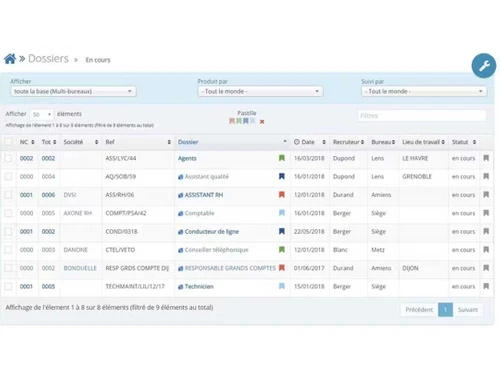Open the 50 éléments page-size dropdown
Image resolution: width=500 pixels, height=375 pixels.
pyautogui.click(x=42, y=114)
